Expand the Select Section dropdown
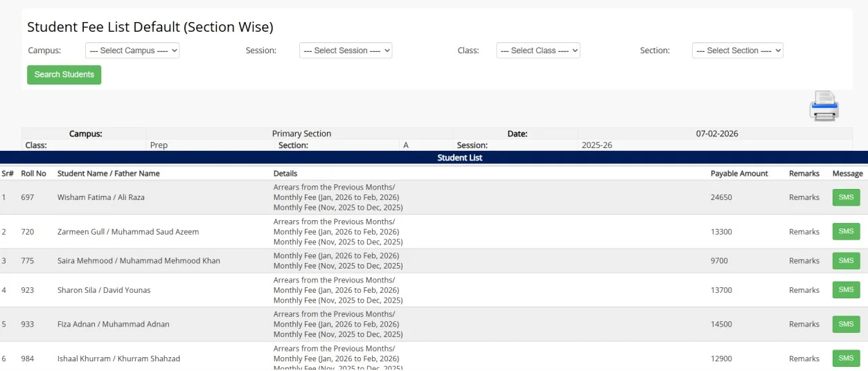The image size is (868, 371). (737, 51)
